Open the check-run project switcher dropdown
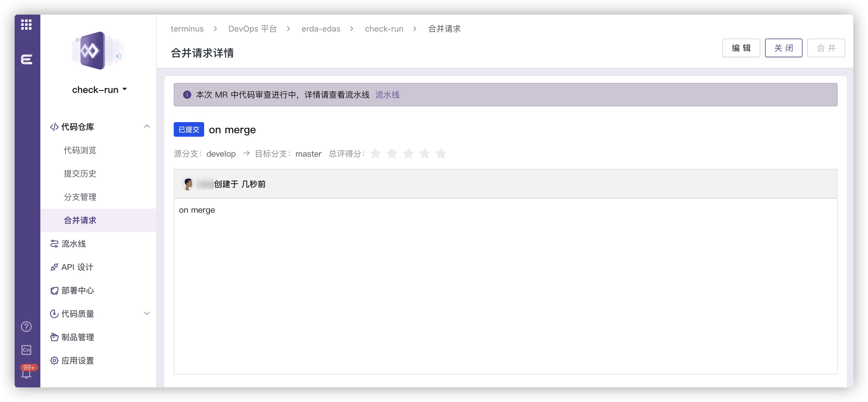 pyautogui.click(x=125, y=89)
